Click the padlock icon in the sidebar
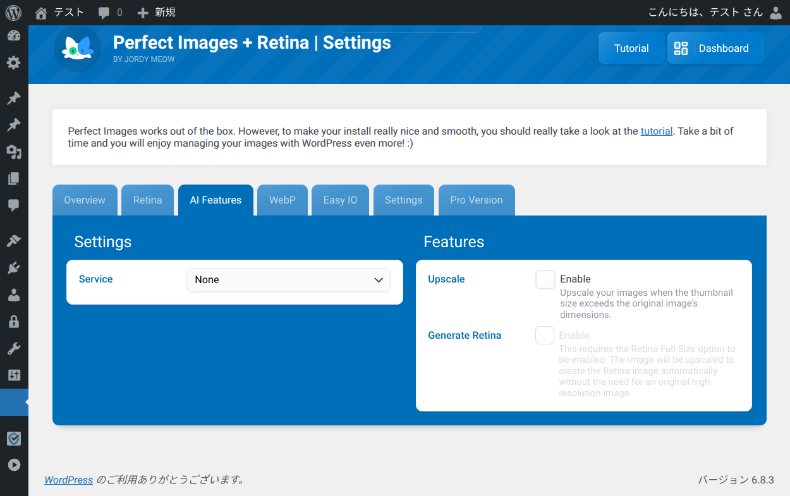 pyautogui.click(x=14, y=321)
